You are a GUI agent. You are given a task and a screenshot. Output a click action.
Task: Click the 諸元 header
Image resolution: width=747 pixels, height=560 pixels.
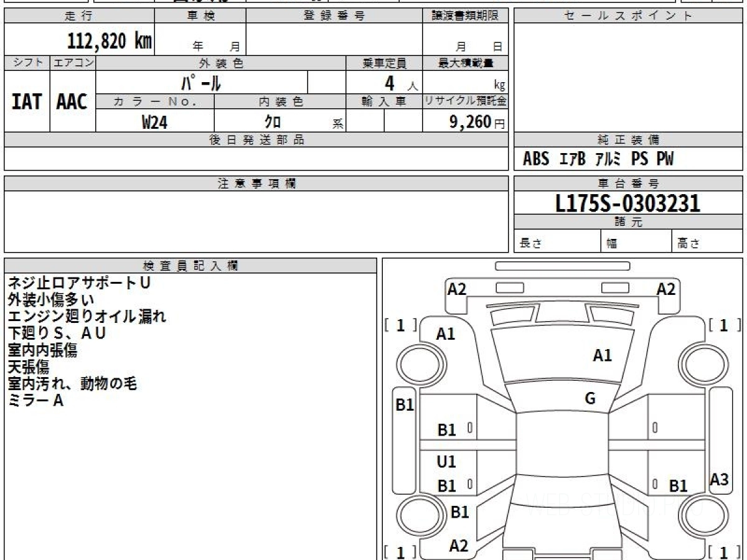(x=628, y=222)
